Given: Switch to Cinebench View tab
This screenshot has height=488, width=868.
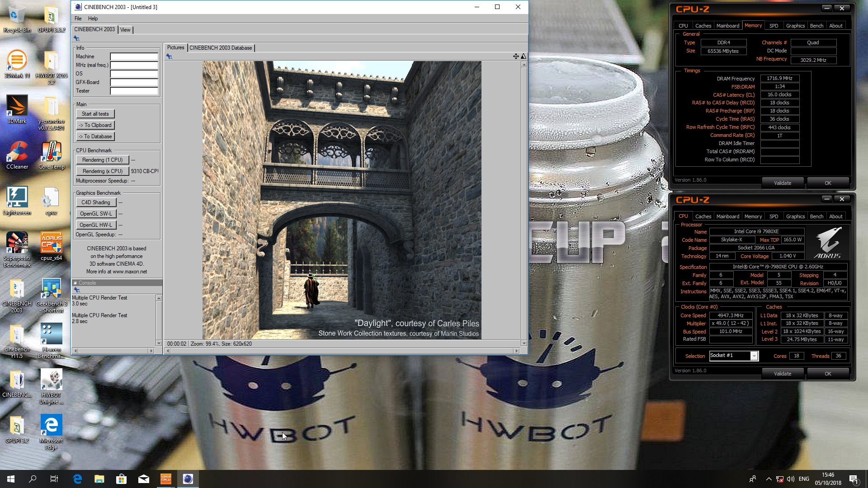Looking at the screenshot, I should pyautogui.click(x=125, y=30).
